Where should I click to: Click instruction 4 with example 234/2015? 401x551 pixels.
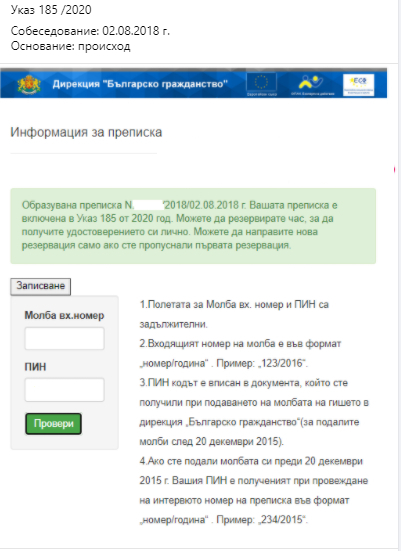tap(254, 490)
